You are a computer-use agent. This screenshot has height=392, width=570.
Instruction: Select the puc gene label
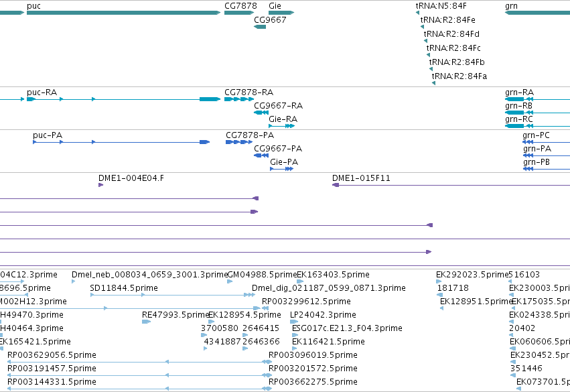pyautogui.click(x=33, y=6)
